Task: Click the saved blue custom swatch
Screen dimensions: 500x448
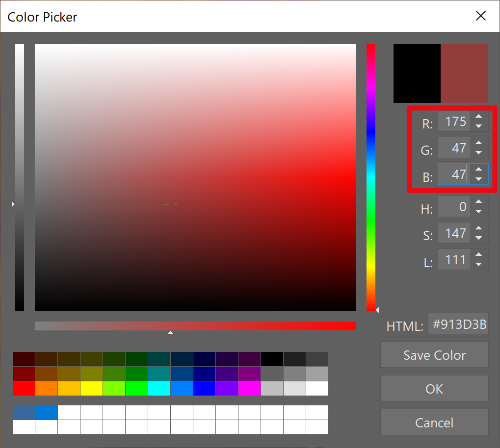Action: [45, 412]
